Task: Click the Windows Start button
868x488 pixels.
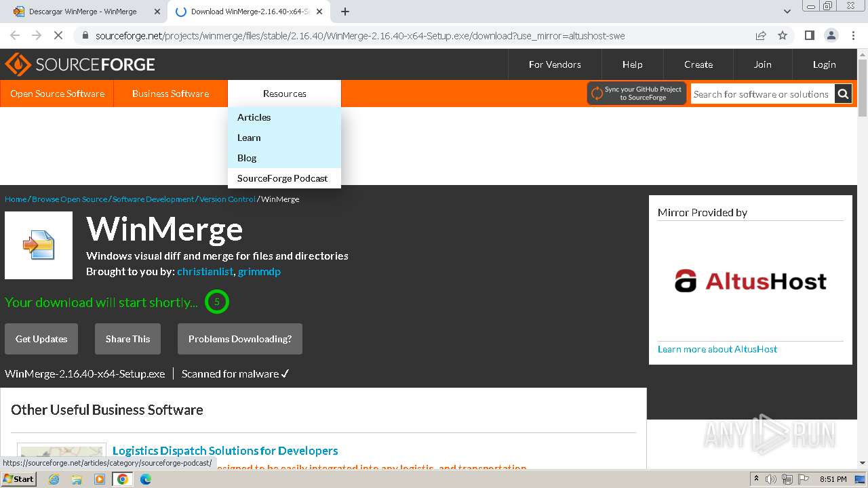Action: pyautogui.click(x=18, y=479)
